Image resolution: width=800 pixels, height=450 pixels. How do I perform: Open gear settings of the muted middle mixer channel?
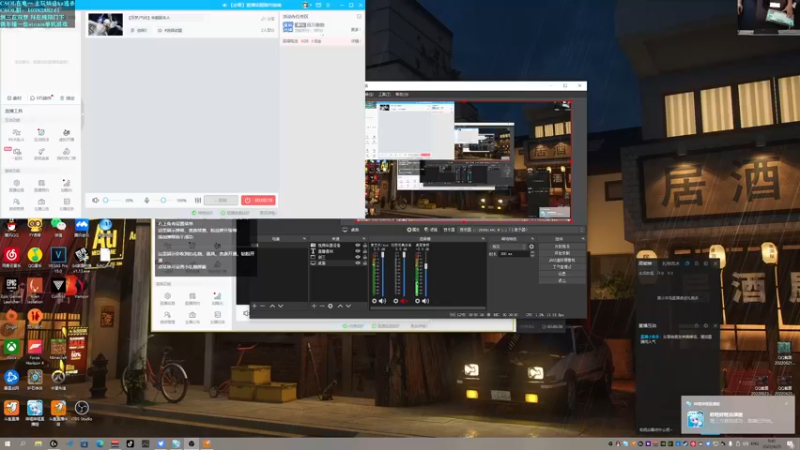click(395, 301)
